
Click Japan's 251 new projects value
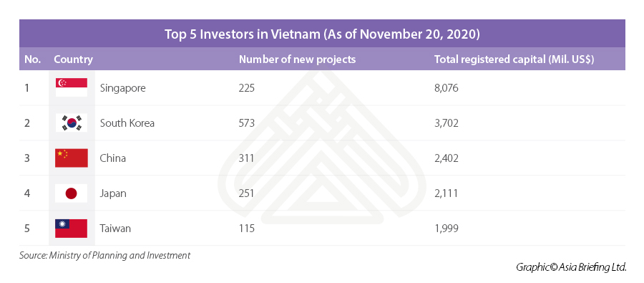[246, 193]
